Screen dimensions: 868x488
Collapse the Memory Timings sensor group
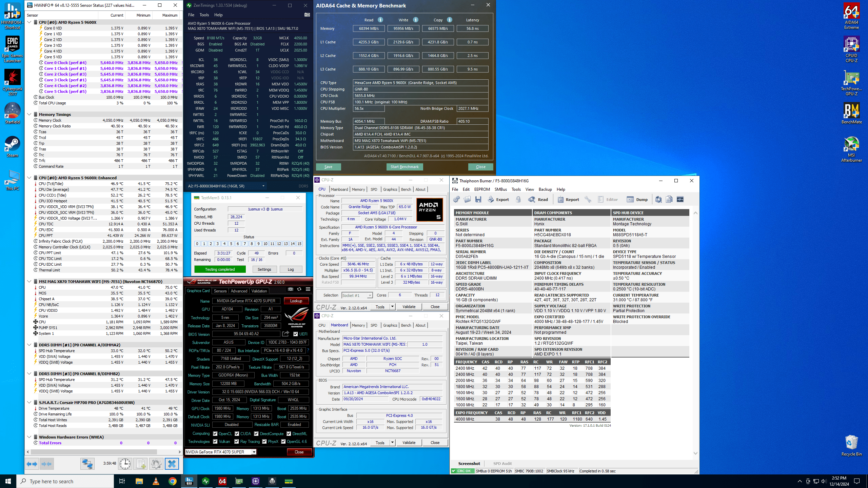pos(29,115)
